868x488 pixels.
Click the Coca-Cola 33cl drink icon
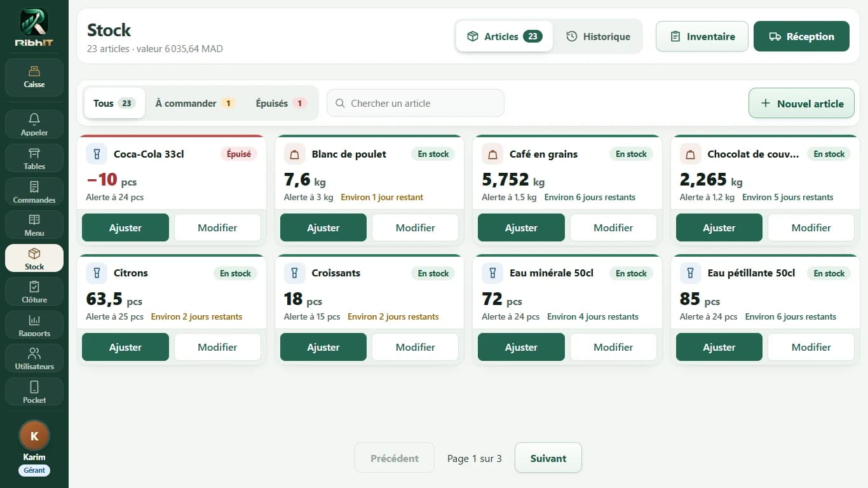(x=97, y=154)
